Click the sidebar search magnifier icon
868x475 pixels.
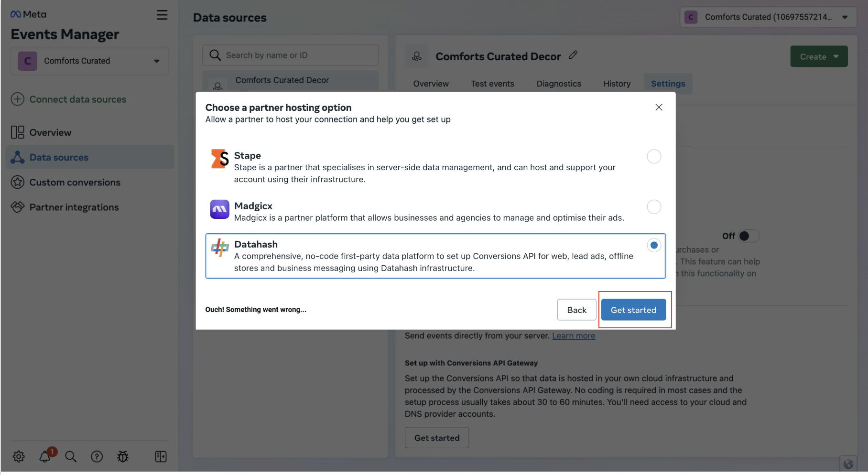tap(71, 456)
